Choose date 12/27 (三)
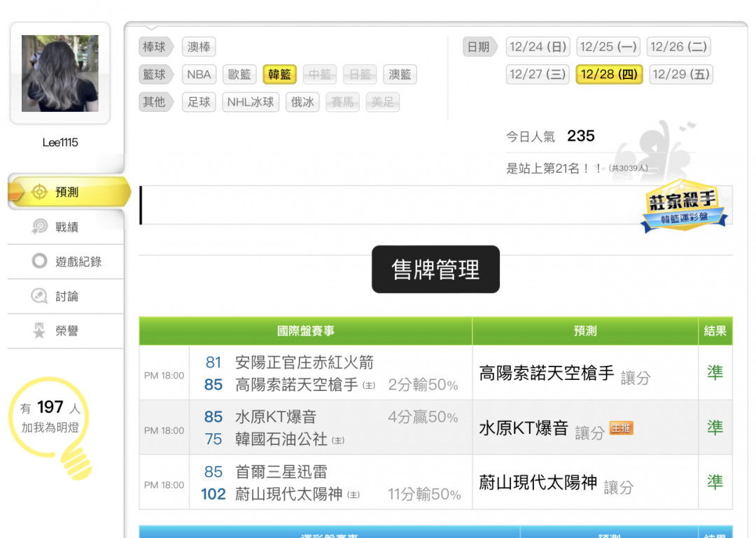 (x=538, y=74)
